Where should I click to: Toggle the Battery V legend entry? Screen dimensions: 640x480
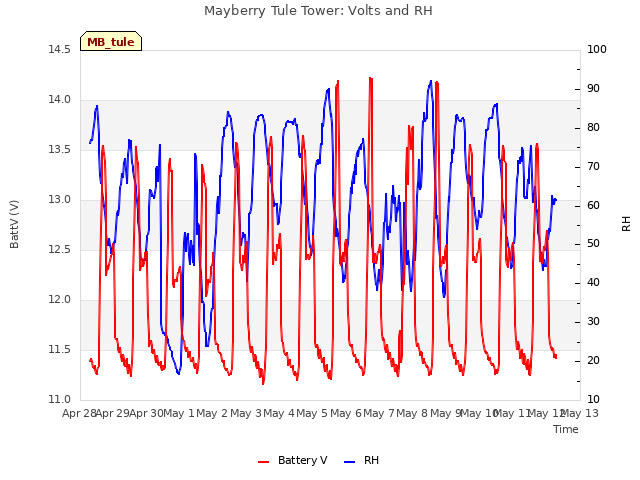pos(292,460)
